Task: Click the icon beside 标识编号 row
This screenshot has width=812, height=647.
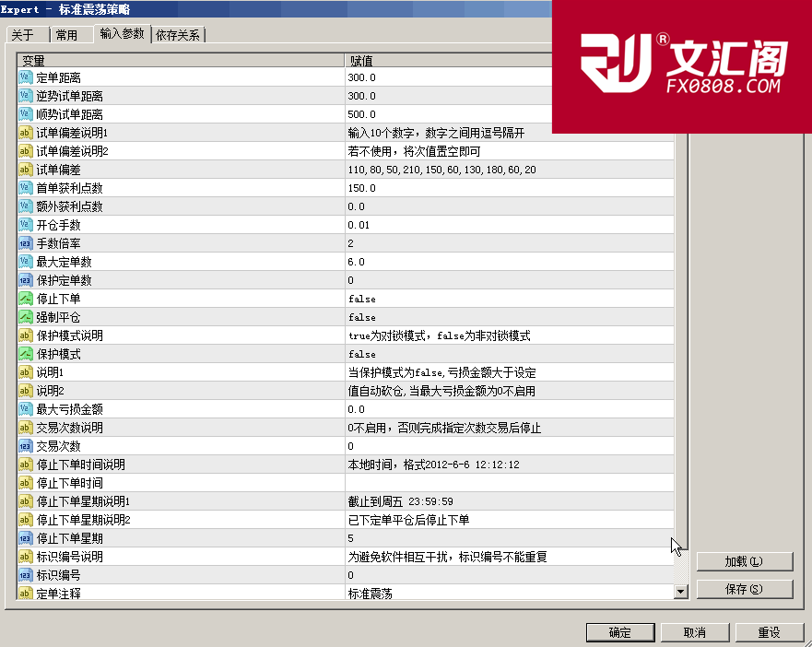Action: tap(26, 575)
